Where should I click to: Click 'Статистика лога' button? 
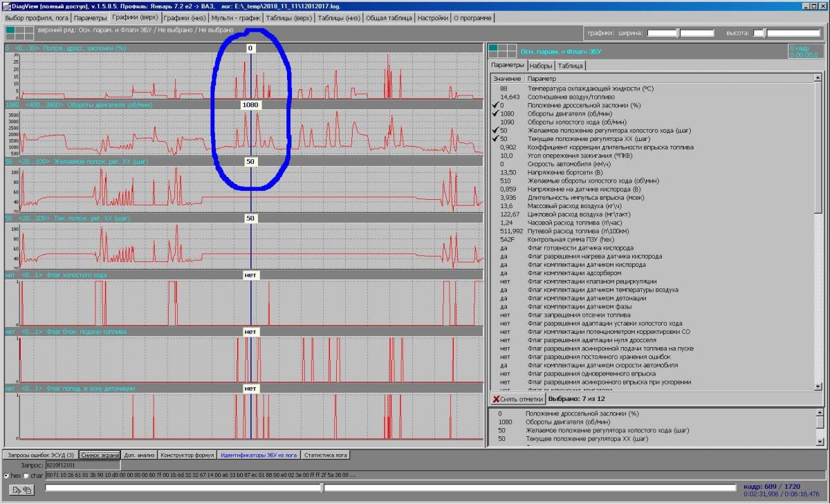pyautogui.click(x=326, y=455)
